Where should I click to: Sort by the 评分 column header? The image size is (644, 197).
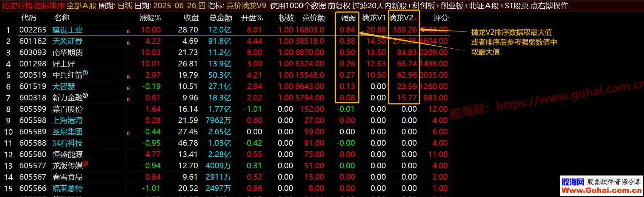pos(441,18)
